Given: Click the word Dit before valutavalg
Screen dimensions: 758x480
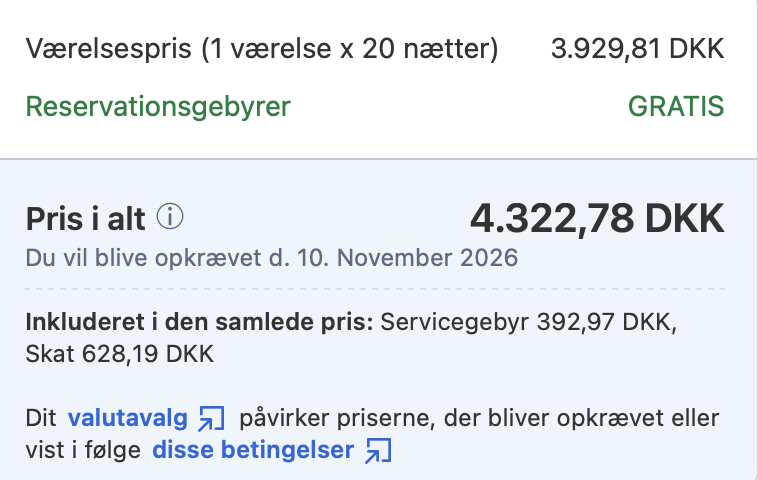Looking at the screenshot, I should (x=41, y=418).
